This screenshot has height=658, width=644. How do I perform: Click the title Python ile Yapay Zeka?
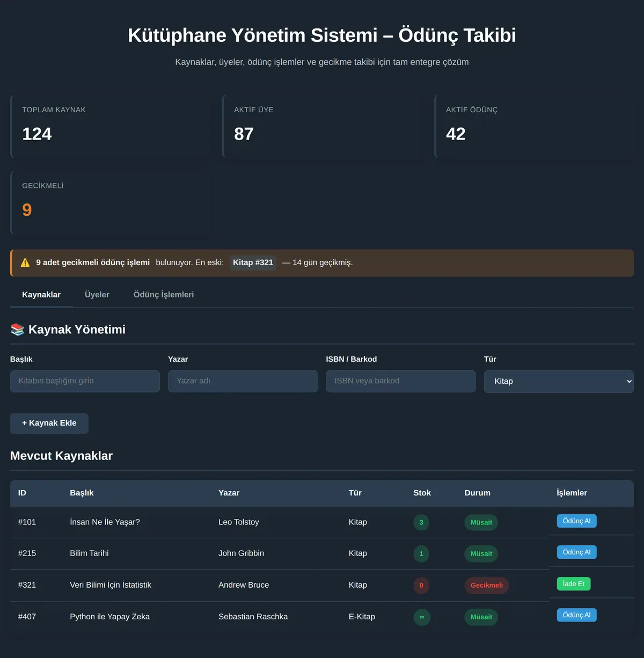click(109, 617)
